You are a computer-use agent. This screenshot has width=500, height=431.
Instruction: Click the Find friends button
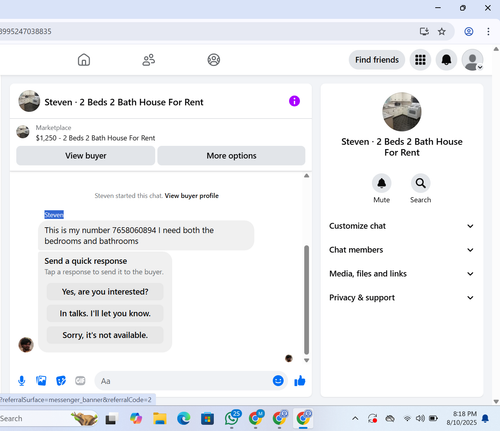pyautogui.click(x=377, y=60)
